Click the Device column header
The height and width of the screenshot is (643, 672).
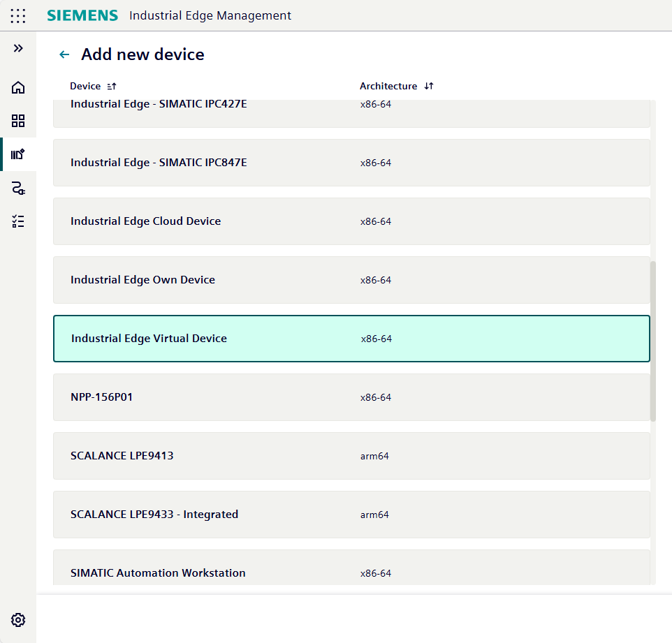[x=85, y=86]
